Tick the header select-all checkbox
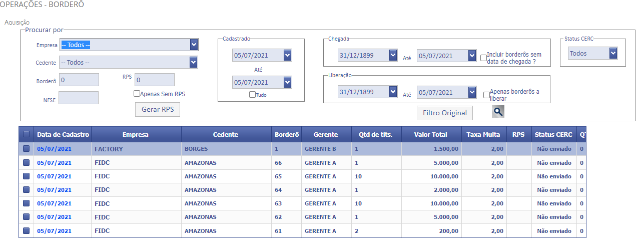The width and height of the screenshot is (644, 241). pyautogui.click(x=27, y=134)
